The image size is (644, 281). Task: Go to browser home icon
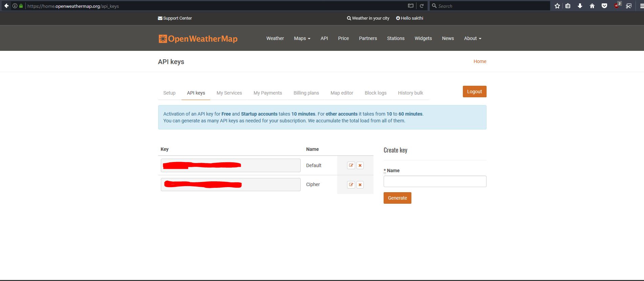click(592, 6)
